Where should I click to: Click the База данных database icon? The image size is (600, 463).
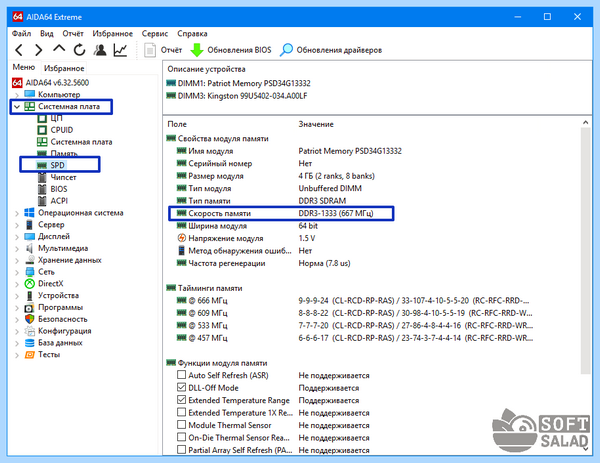point(29,343)
